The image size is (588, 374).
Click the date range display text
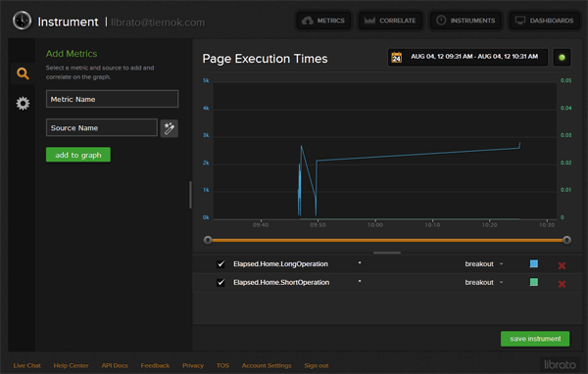[474, 57]
